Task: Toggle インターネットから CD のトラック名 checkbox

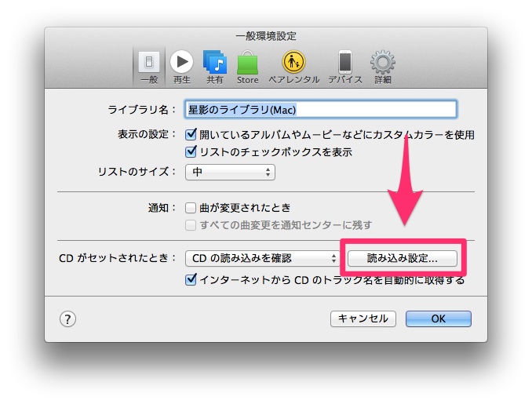Action: [191, 280]
